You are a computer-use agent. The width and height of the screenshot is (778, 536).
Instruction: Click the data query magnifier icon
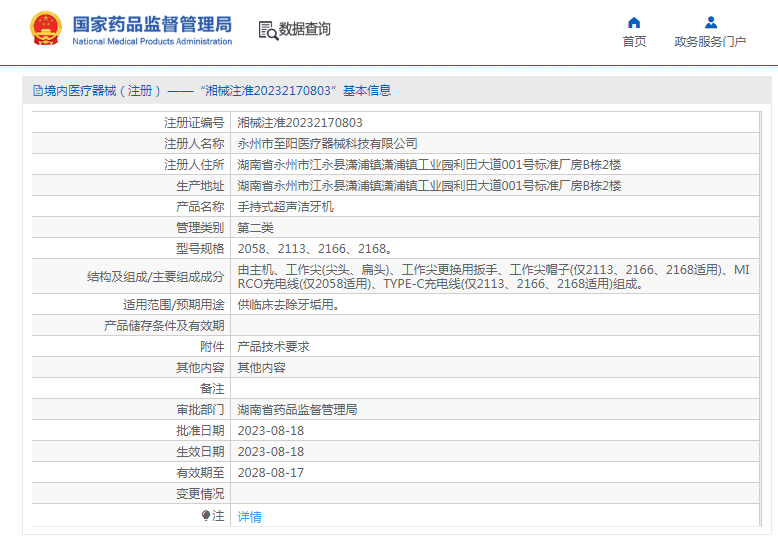pos(267,30)
